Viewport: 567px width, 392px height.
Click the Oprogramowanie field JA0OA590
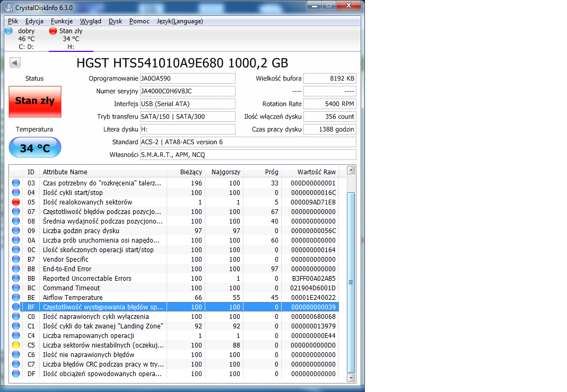(x=188, y=78)
